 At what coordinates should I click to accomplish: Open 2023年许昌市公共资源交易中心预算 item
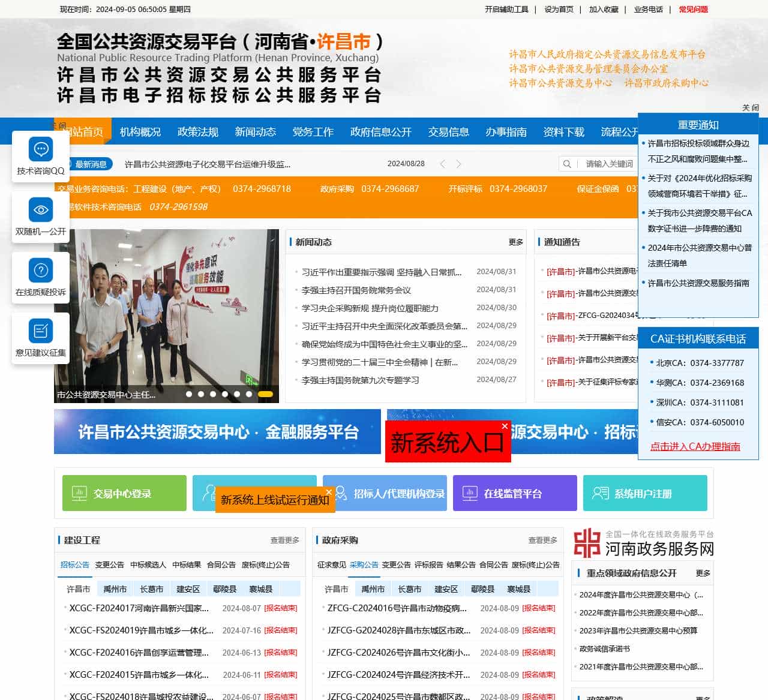click(638, 630)
